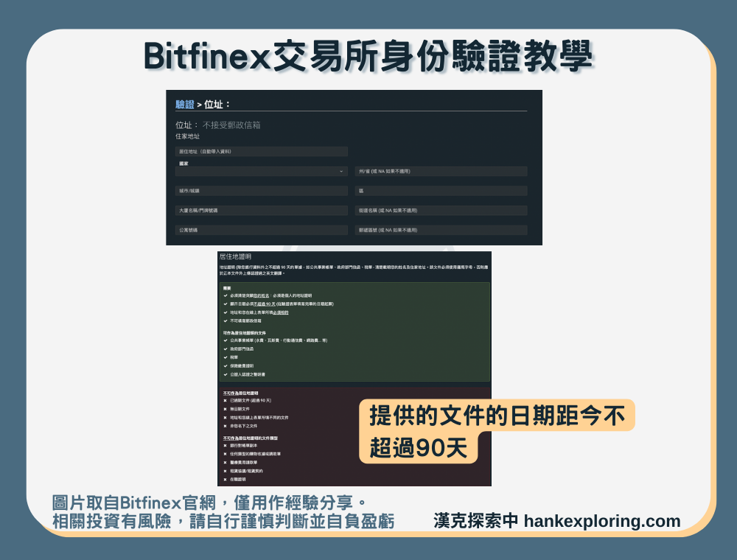This screenshot has width=737, height=560.
Task: Open the 國家 country dropdown
Action: [x=262, y=172]
